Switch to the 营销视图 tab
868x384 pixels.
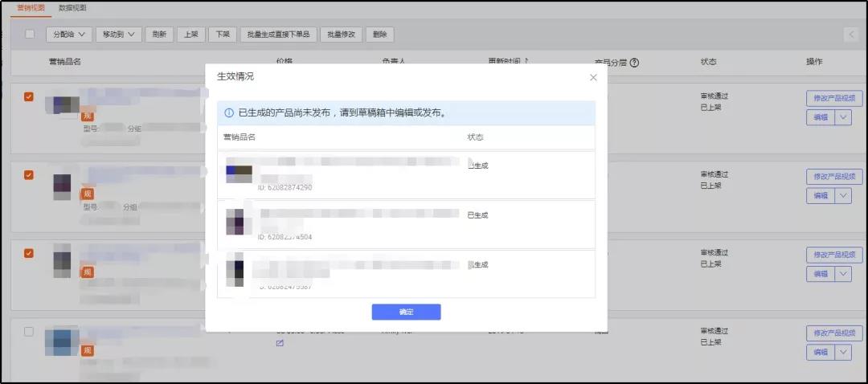[x=31, y=8]
